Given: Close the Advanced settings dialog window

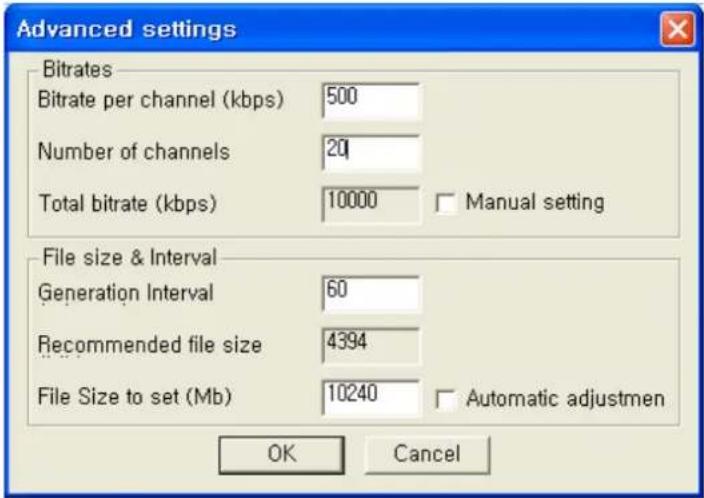Looking at the screenshot, I should pos(677,30).
